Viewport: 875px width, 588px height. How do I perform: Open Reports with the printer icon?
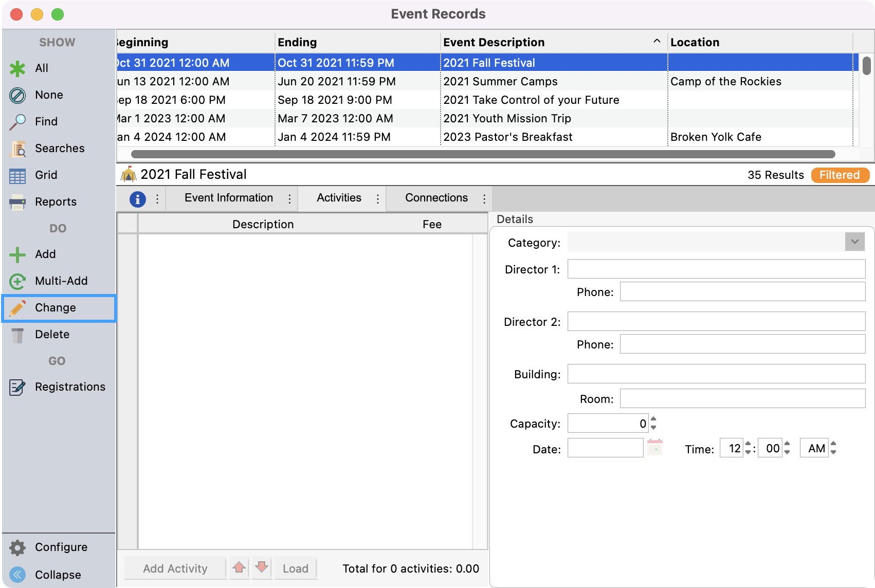coord(17,202)
